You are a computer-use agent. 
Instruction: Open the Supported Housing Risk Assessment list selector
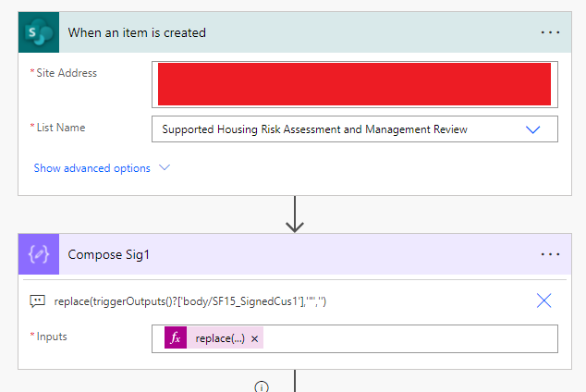click(x=355, y=129)
